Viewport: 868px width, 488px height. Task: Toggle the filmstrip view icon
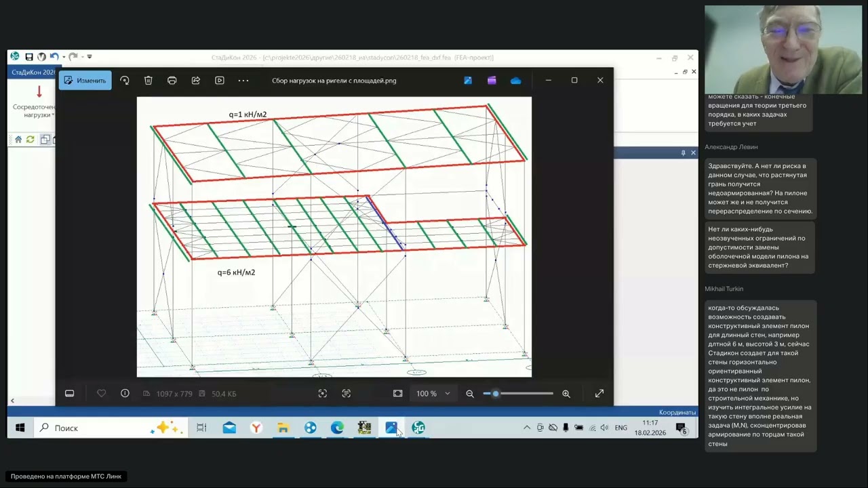coord(69,393)
